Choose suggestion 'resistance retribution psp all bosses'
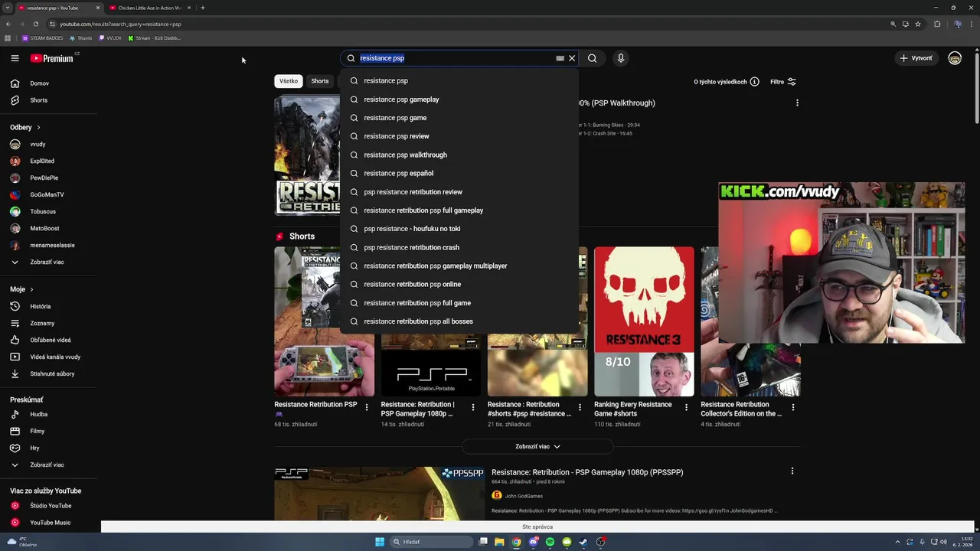The width and height of the screenshot is (980, 551). point(459,321)
